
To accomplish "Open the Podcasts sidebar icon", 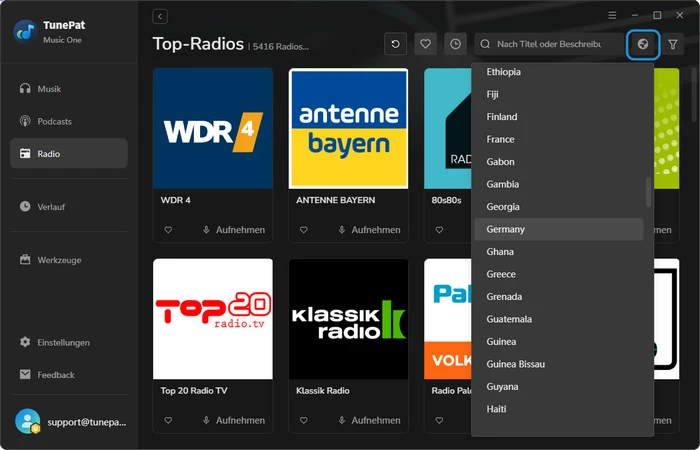I will coord(25,121).
